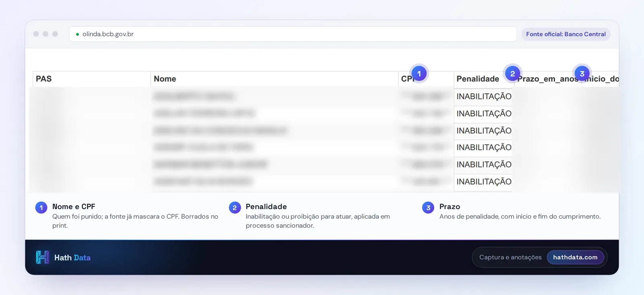This screenshot has width=644, height=295.
Task: Select the CPF column header
Action: click(x=426, y=79)
